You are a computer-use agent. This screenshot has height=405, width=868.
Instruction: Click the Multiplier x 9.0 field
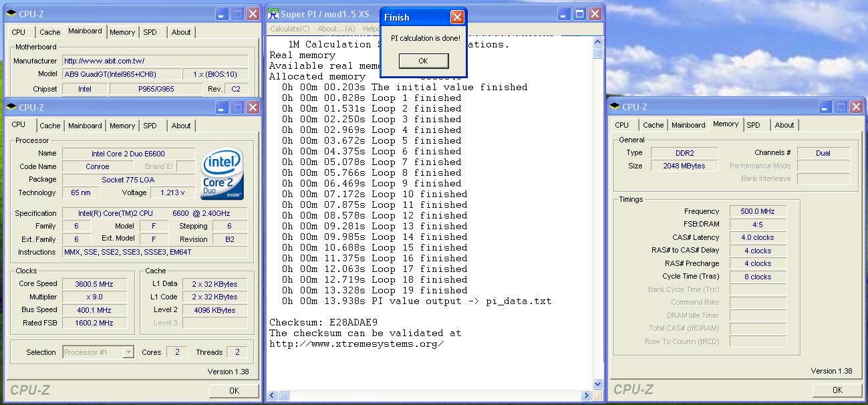point(94,297)
